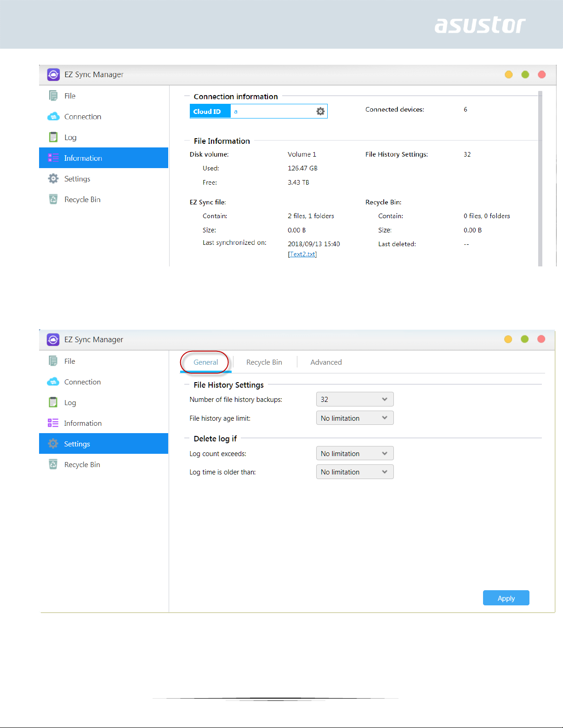This screenshot has height=728, width=563.
Task: Click the Apply button
Action: (x=506, y=598)
